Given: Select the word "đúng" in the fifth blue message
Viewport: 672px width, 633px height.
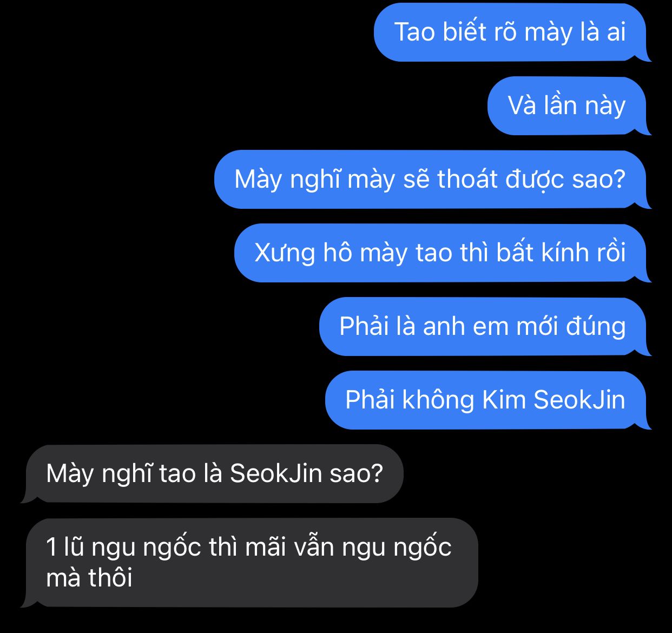Looking at the screenshot, I should [x=596, y=327].
